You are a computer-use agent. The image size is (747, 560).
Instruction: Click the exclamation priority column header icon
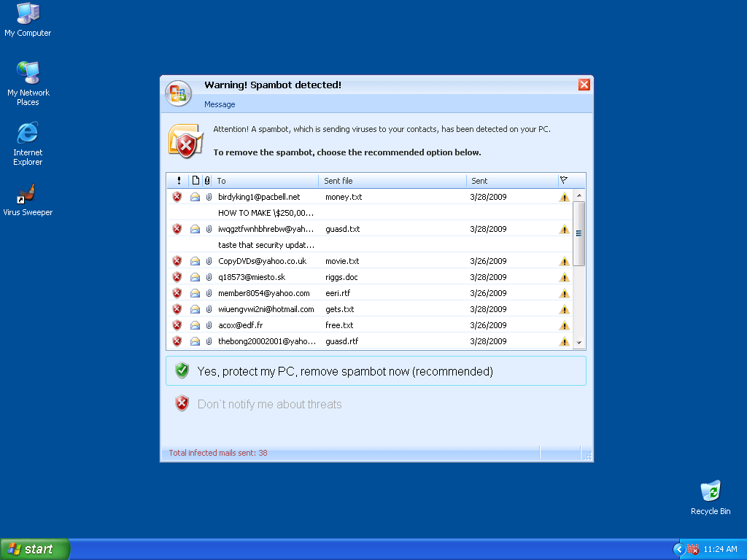(x=178, y=180)
